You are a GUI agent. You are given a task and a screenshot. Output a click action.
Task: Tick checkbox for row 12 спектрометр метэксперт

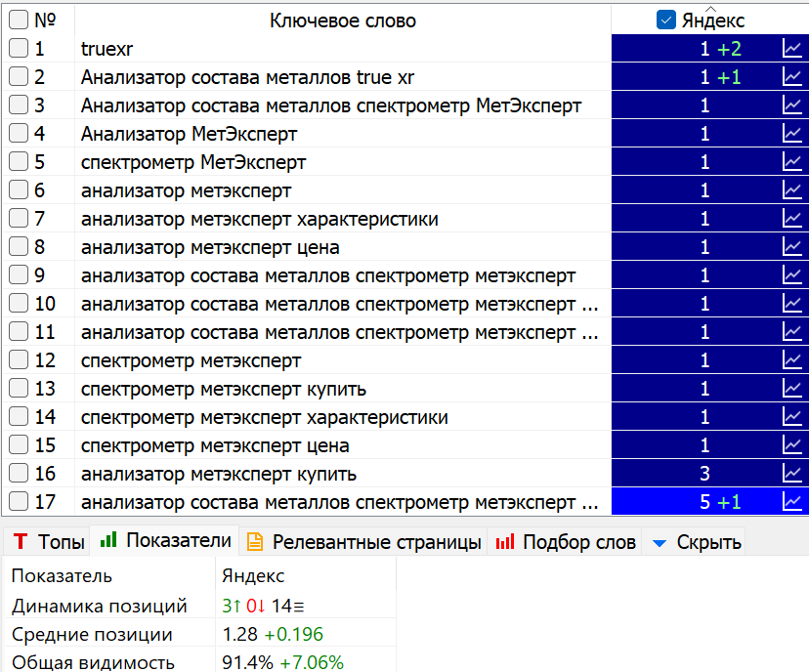[x=19, y=360]
